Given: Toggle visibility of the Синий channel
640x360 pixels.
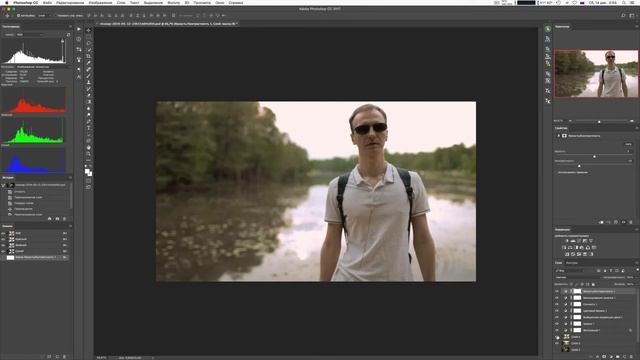Looking at the screenshot, I should point(4,251).
